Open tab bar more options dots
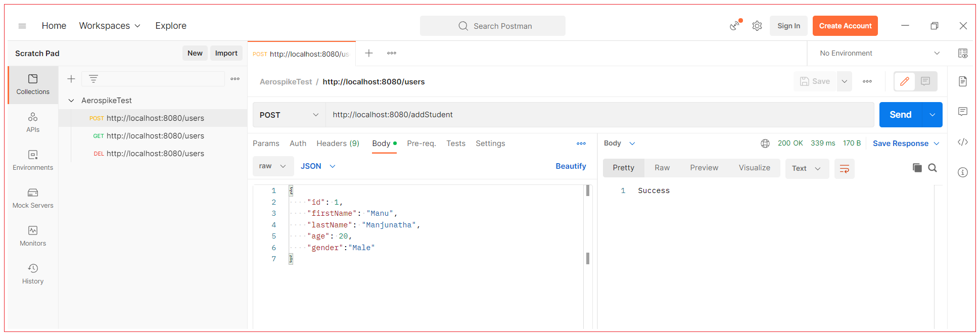The height and width of the screenshot is (335, 980). [392, 53]
